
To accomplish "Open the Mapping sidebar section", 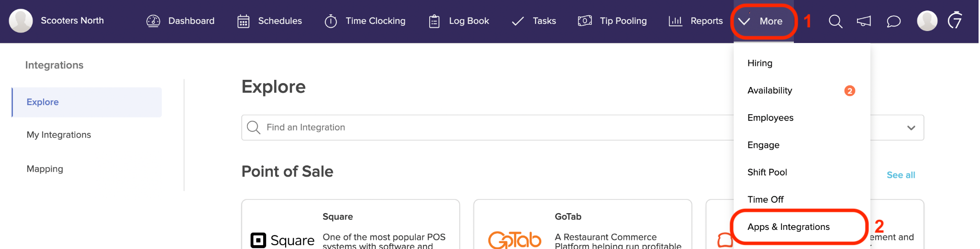I will 45,169.
